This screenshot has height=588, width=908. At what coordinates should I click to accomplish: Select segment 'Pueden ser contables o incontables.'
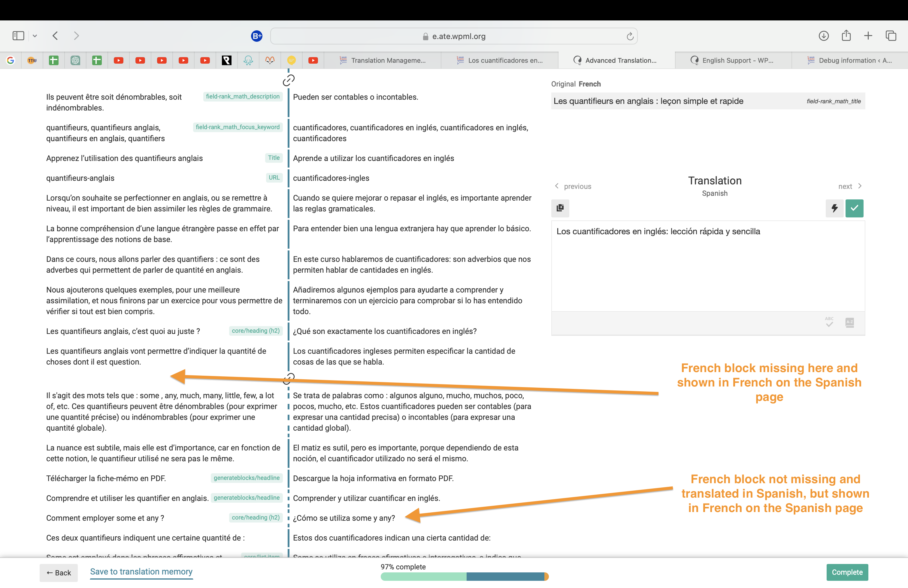pyautogui.click(x=356, y=97)
